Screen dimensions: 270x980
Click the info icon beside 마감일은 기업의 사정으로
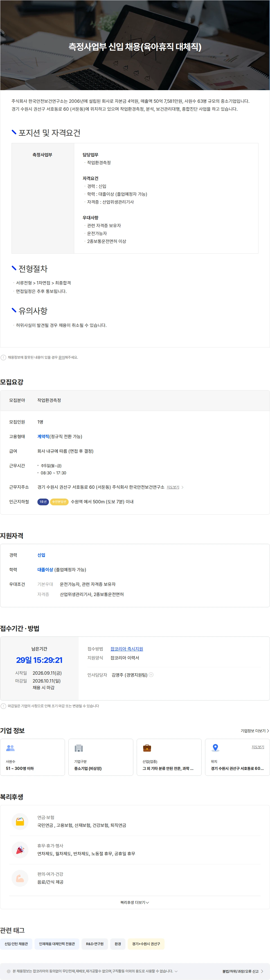(x=3, y=706)
